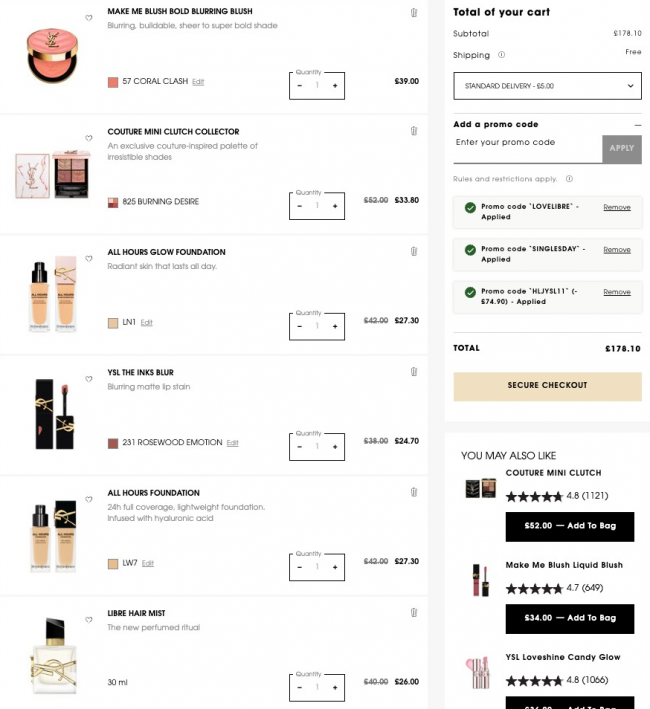Increase quantity of Coral Clash blush
650x709 pixels.
click(x=335, y=85)
